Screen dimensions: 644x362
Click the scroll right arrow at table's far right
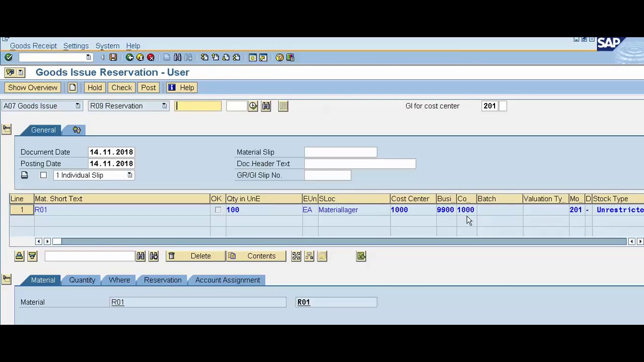pyautogui.click(x=640, y=241)
